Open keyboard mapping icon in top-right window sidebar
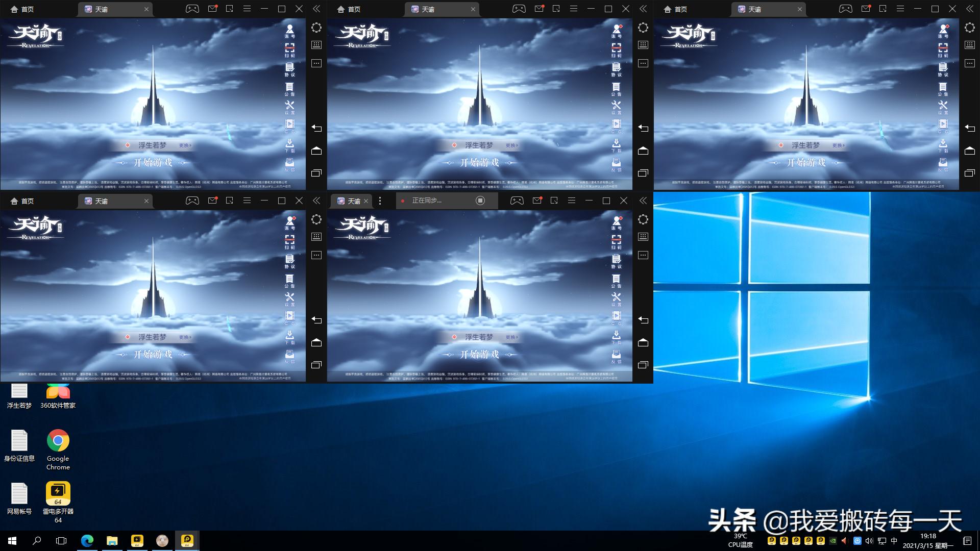 coord(970,45)
